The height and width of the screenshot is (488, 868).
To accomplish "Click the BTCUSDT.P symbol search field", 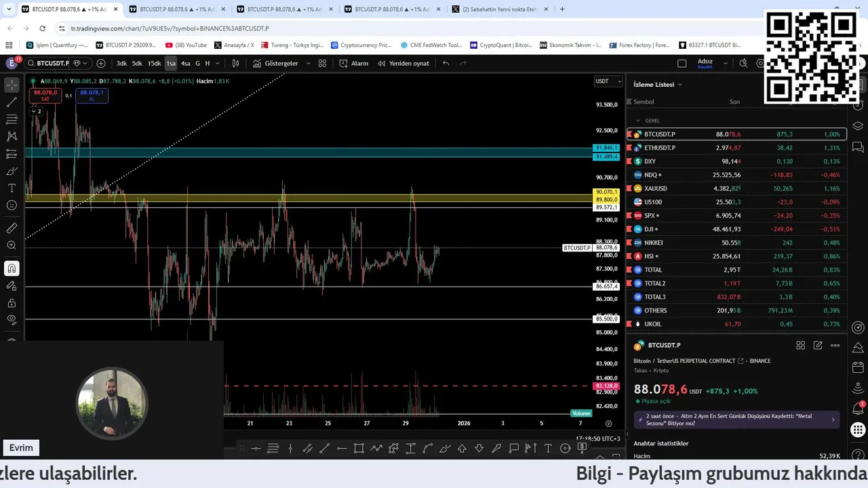I will (47, 63).
